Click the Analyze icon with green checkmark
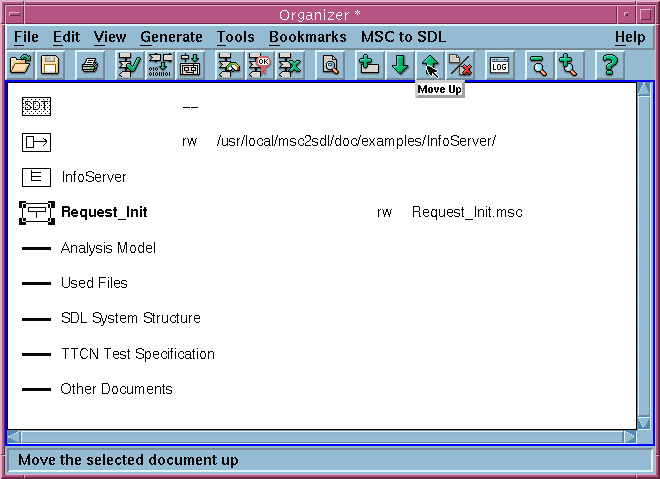Viewport: 660px width, 479px height. [x=130, y=65]
